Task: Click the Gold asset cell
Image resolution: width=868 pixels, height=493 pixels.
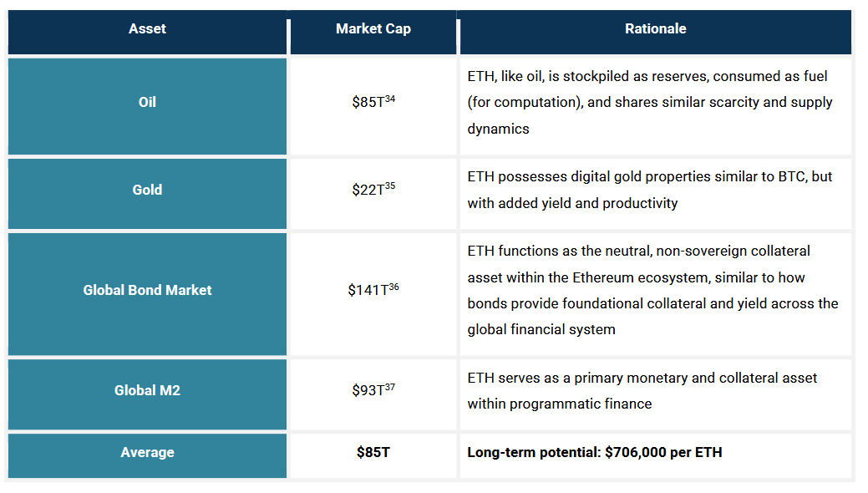Action: [147, 190]
